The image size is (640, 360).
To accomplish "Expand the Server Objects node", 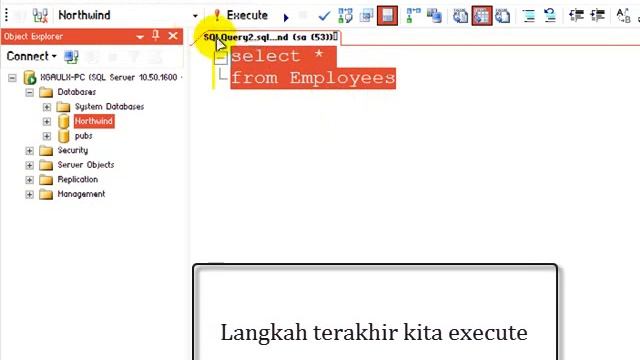I will tap(29, 165).
